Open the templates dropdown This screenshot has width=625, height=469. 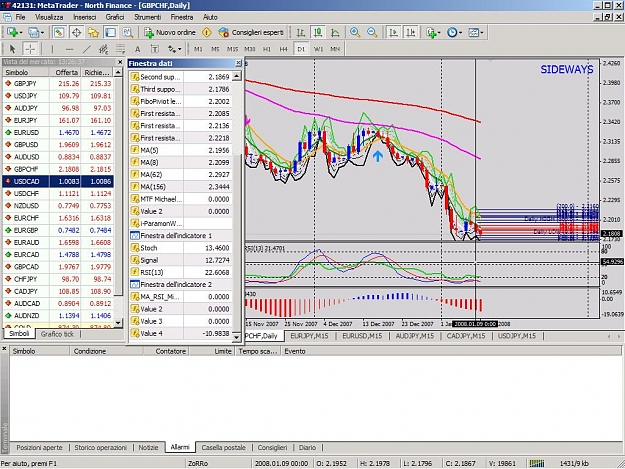click(x=475, y=33)
